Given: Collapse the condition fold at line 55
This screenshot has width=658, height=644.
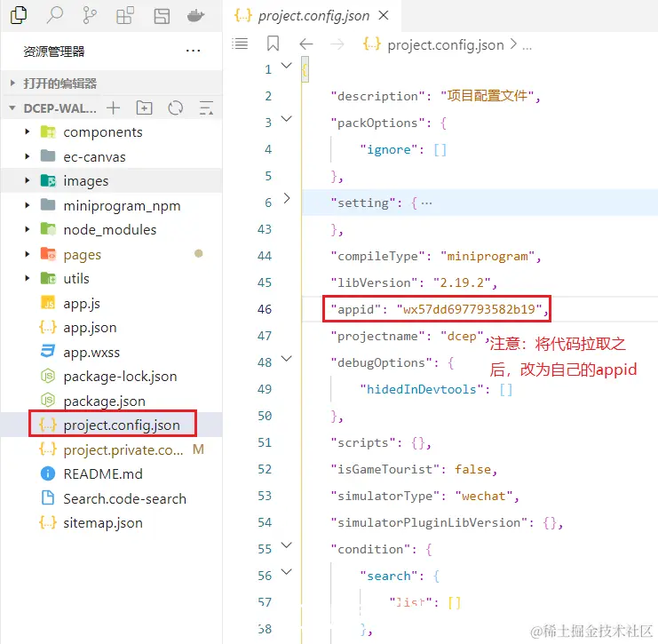Looking at the screenshot, I should 286,545.
